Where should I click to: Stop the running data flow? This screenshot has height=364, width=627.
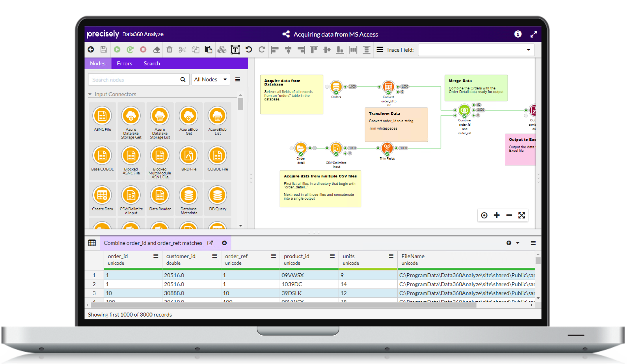[143, 49]
